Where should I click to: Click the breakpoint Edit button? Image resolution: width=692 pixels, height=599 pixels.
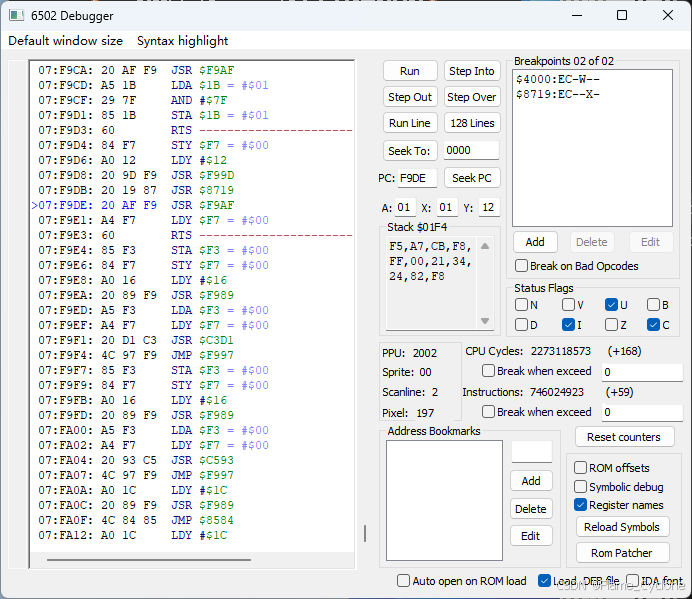coord(651,242)
